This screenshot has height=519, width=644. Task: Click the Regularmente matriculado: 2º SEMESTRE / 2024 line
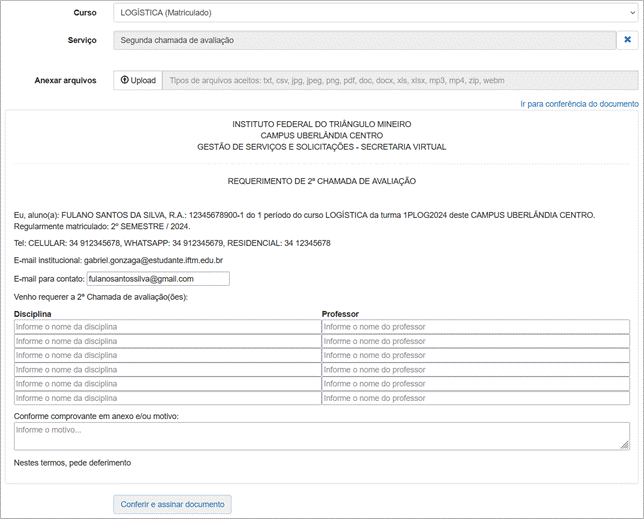pyautogui.click(x=102, y=226)
